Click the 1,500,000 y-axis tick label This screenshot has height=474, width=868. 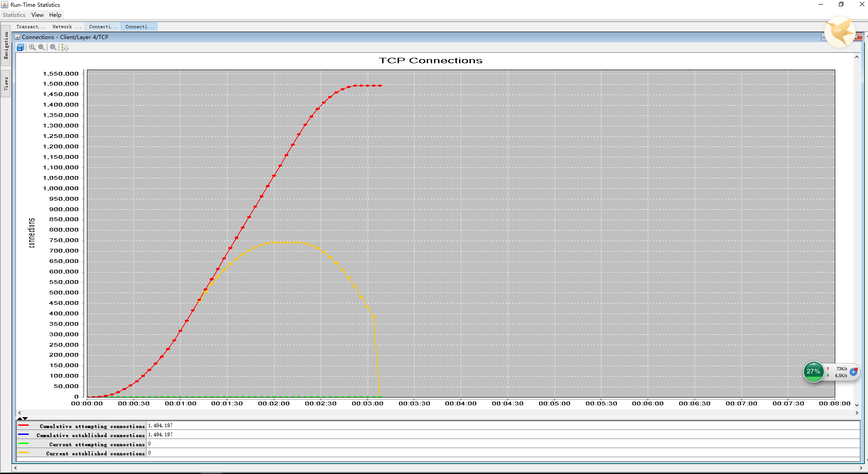[x=61, y=84]
